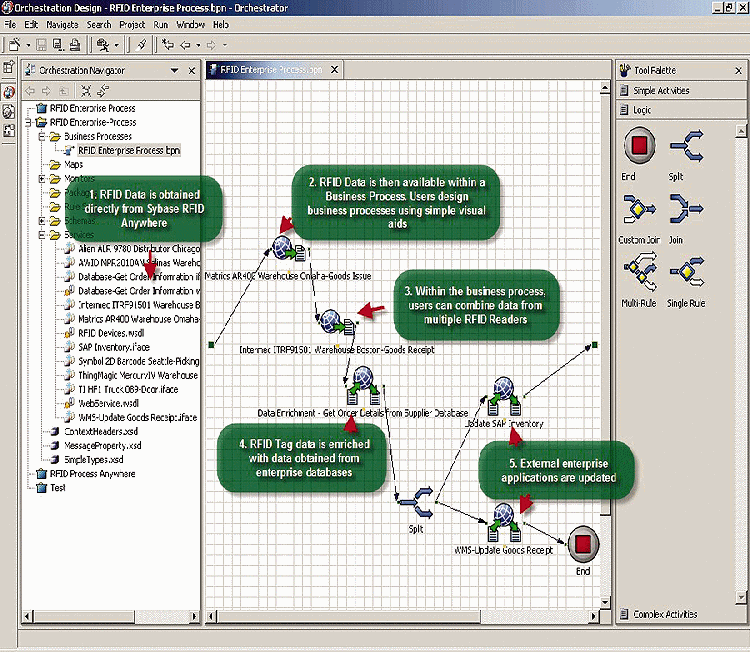Click the Print toolbar icon
The width and height of the screenshot is (750, 652).
pos(75,45)
